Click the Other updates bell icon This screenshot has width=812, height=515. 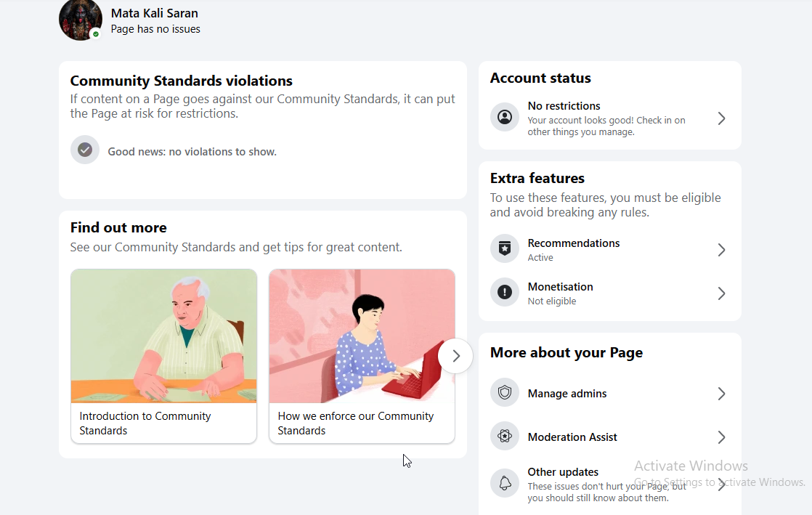click(504, 483)
